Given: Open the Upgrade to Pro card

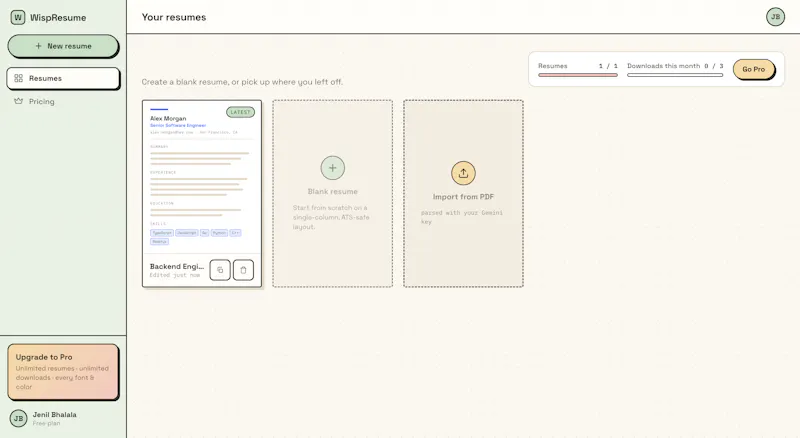Looking at the screenshot, I should [x=63, y=372].
